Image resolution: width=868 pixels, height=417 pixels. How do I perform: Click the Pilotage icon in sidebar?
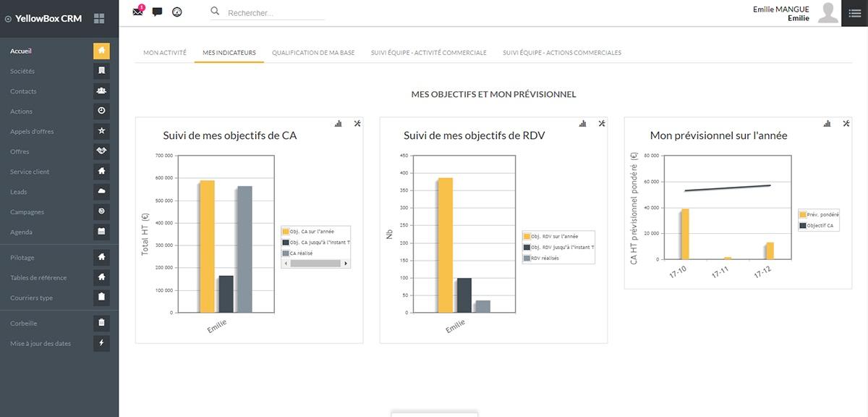pyautogui.click(x=102, y=257)
